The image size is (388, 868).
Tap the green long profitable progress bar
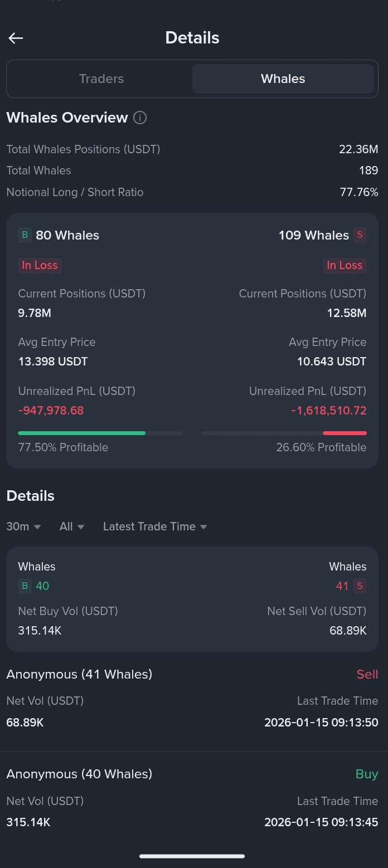(82, 433)
